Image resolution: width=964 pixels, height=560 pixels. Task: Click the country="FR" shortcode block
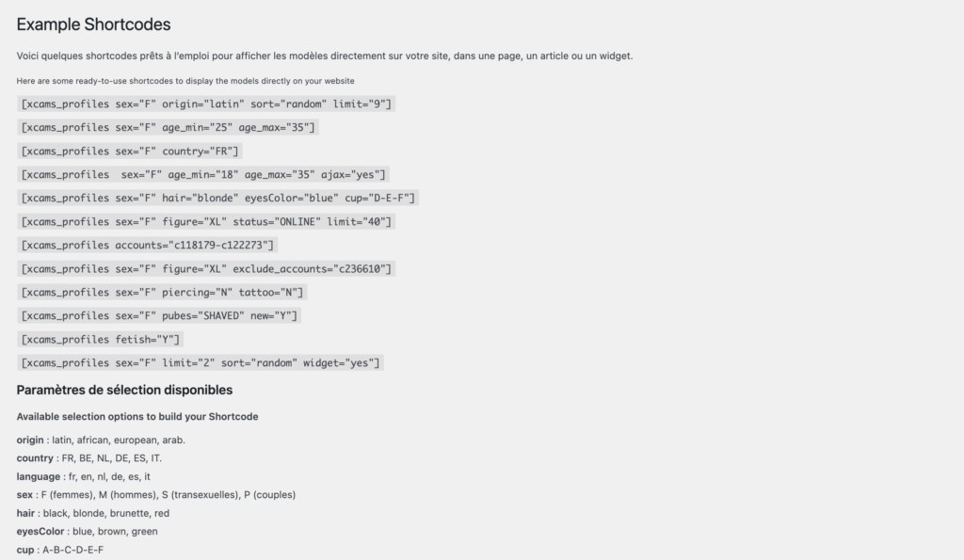[x=130, y=152]
